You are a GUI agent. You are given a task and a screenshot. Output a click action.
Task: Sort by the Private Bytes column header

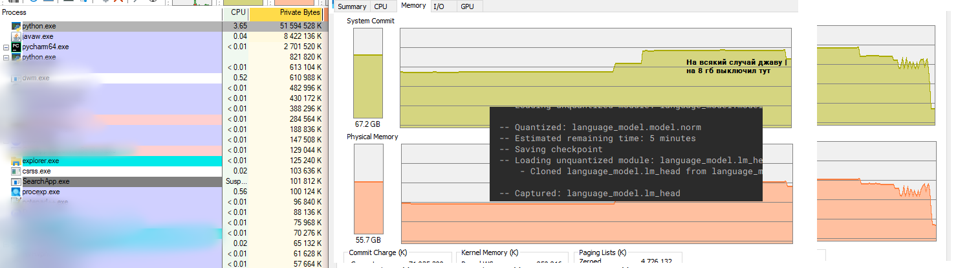[300, 13]
